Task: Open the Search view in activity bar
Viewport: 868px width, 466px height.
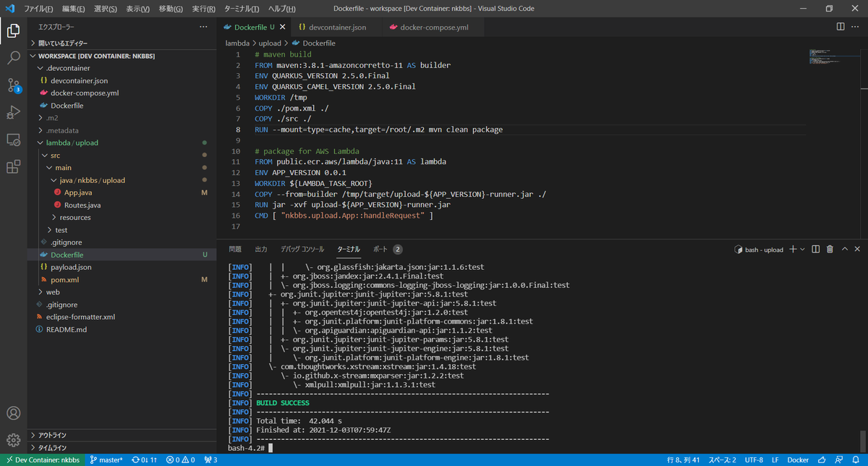Action: click(13, 58)
